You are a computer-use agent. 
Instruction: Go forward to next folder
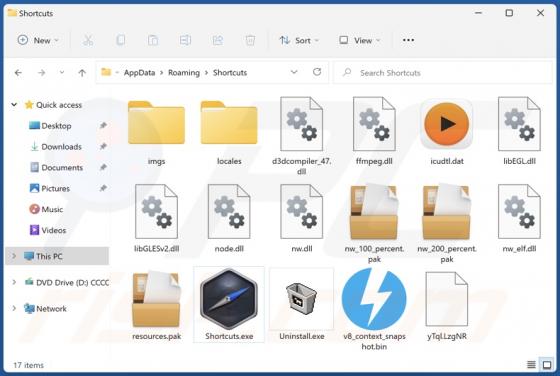pyautogui.click(x=41, y=73)
